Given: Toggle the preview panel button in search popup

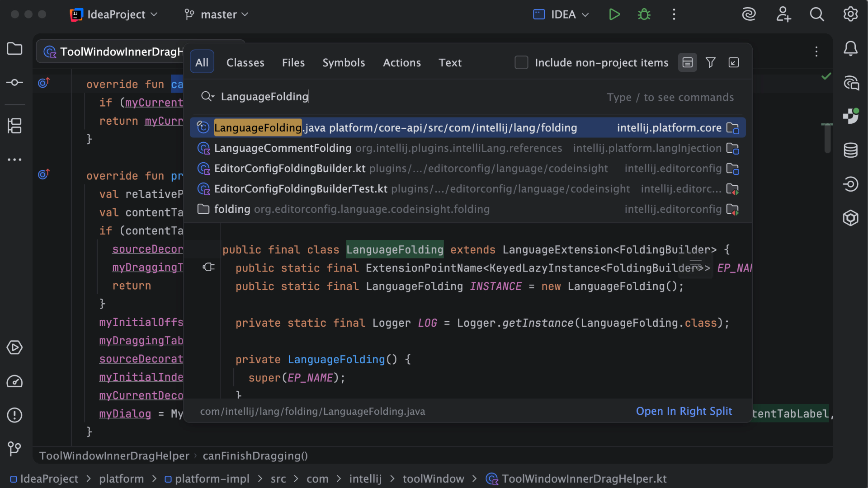Looking at the screenshot, I should [687, 62].
